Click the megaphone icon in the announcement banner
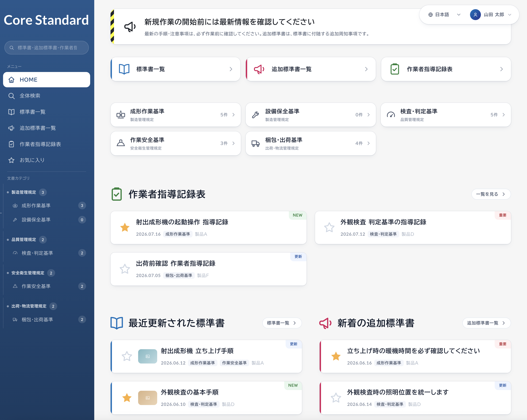This screenshot has height=420, width=527. (130, 27)
